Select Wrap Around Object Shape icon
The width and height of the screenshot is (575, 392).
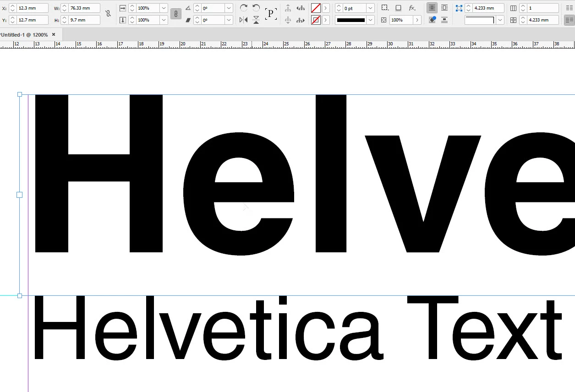pyautogui.click(x=432, y=20)
